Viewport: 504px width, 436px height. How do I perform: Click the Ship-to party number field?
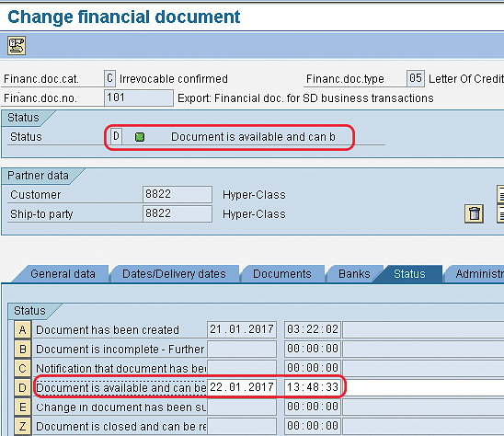point(178,213)
